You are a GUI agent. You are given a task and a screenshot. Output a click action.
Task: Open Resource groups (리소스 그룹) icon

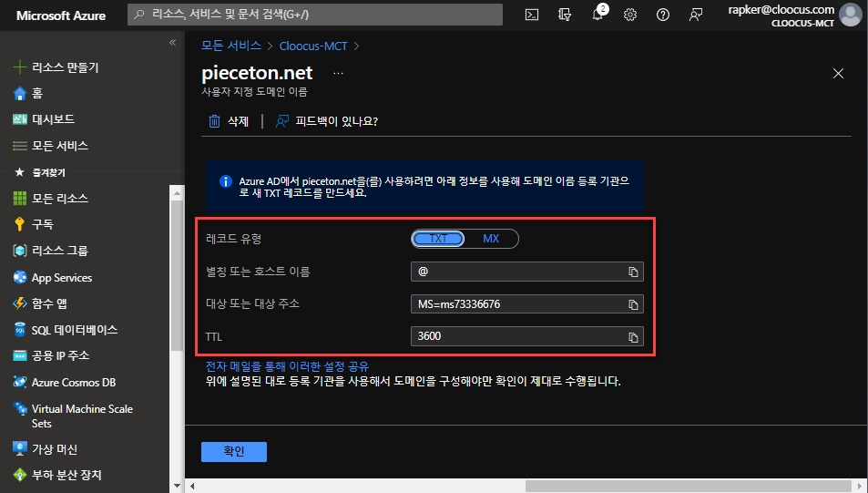click(x=20, y=251)
